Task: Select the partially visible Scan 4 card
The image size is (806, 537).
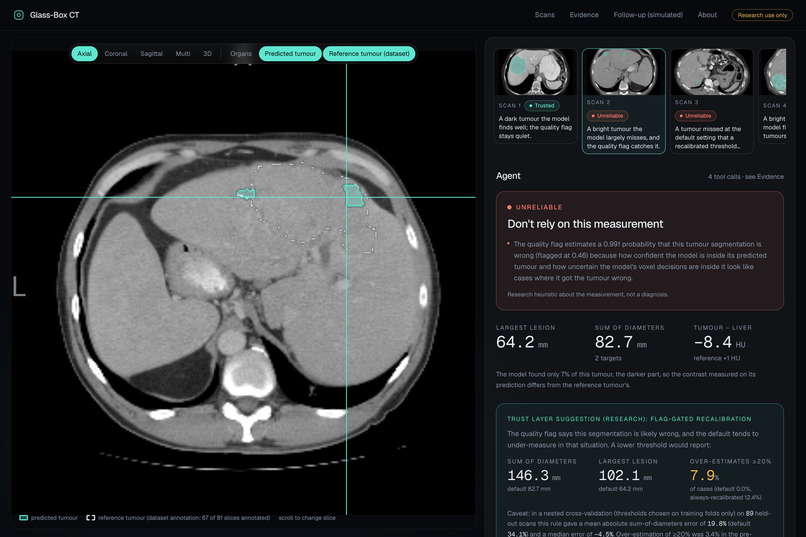Action: click(773, 96)
